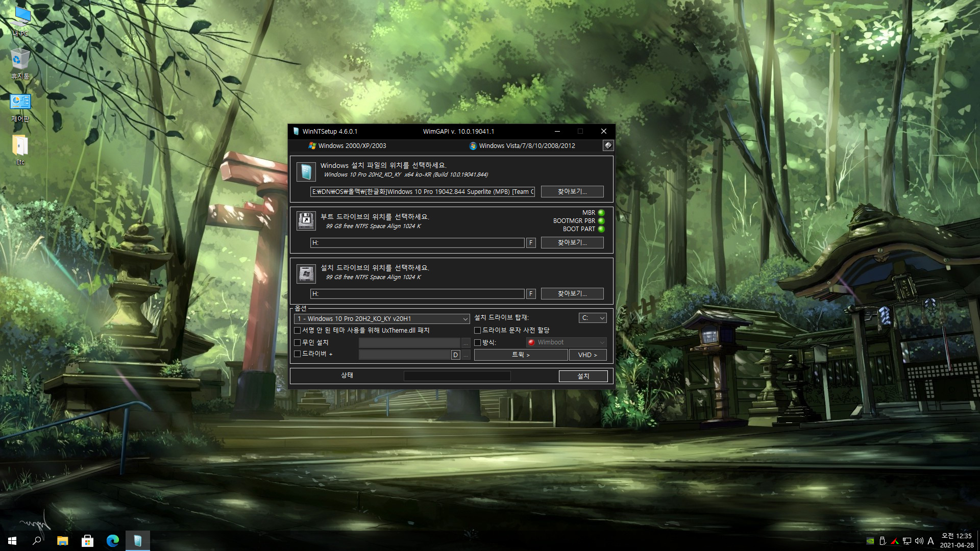Viewport: 980px width, 551px height.
Task: Click the 무인 설치 answer file path field
Action: click(x=409, y=343)
